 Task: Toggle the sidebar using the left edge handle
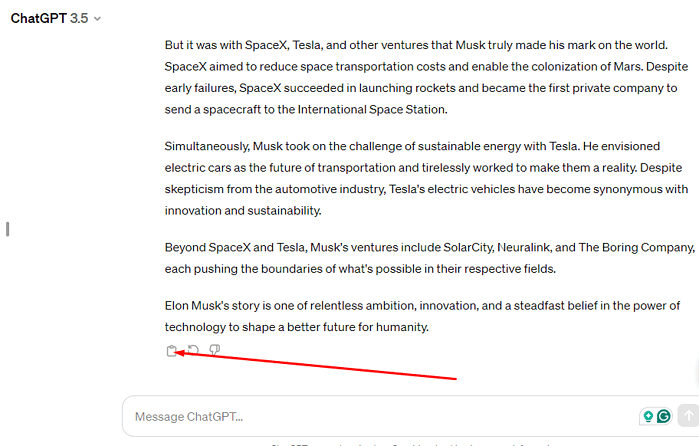coord(8,229)
